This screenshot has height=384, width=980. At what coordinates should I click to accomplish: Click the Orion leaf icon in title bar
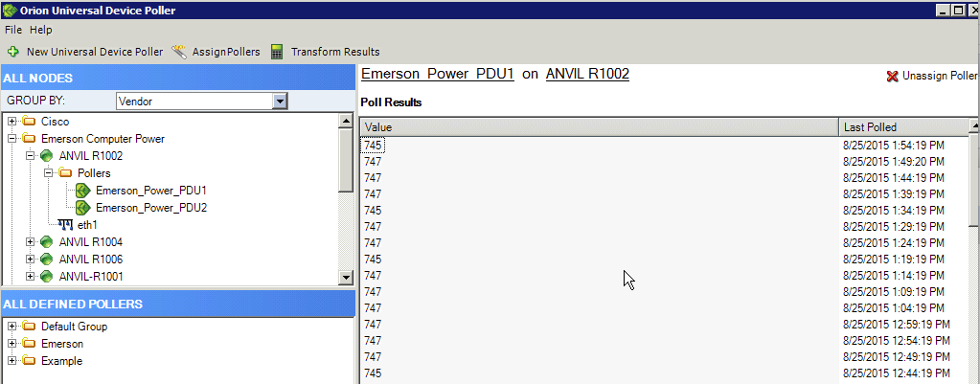pyautogui.click(x=10, y=10)
